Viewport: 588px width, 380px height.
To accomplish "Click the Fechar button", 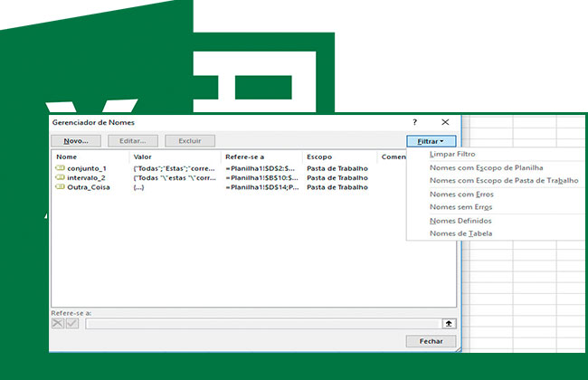I will [431, 341].
